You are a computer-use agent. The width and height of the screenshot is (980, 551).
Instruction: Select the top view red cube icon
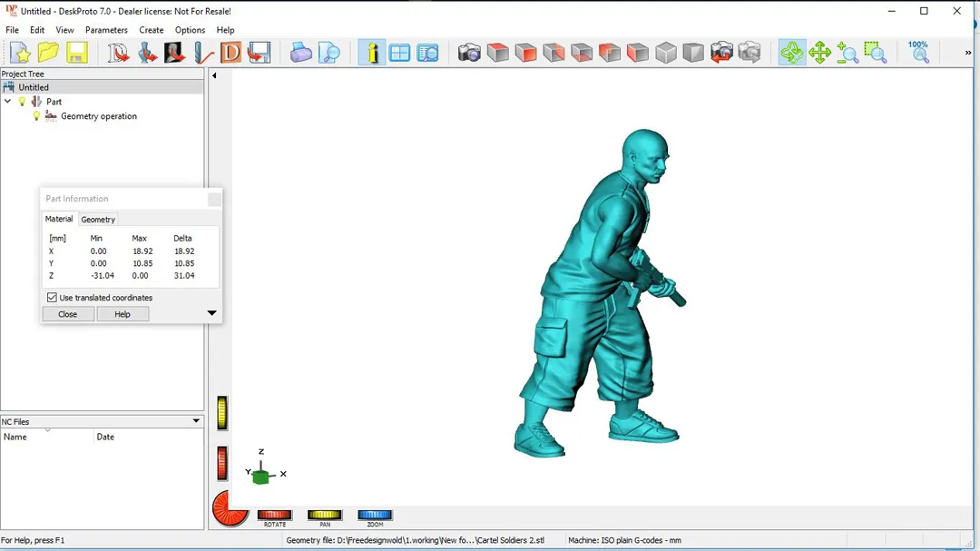click(x=497, y=53)
